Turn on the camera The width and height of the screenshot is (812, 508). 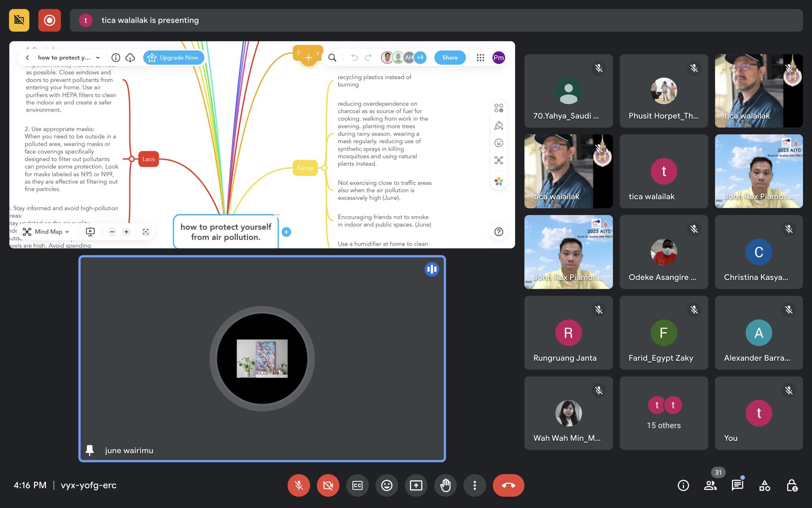[328, 485]
